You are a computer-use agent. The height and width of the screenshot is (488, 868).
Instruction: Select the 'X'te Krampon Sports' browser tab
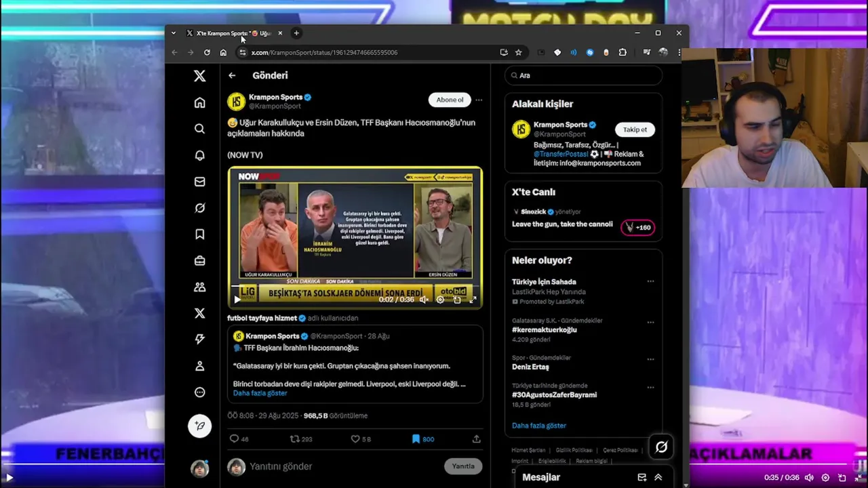click(227, 33)
